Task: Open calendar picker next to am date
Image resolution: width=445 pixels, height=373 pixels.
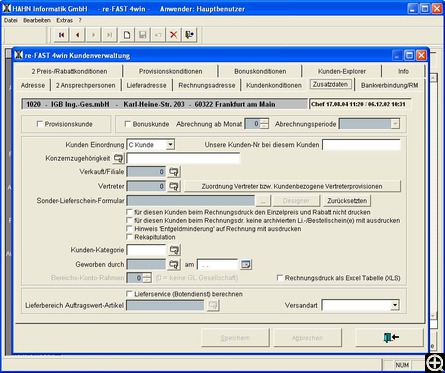Action: point(246,264)
